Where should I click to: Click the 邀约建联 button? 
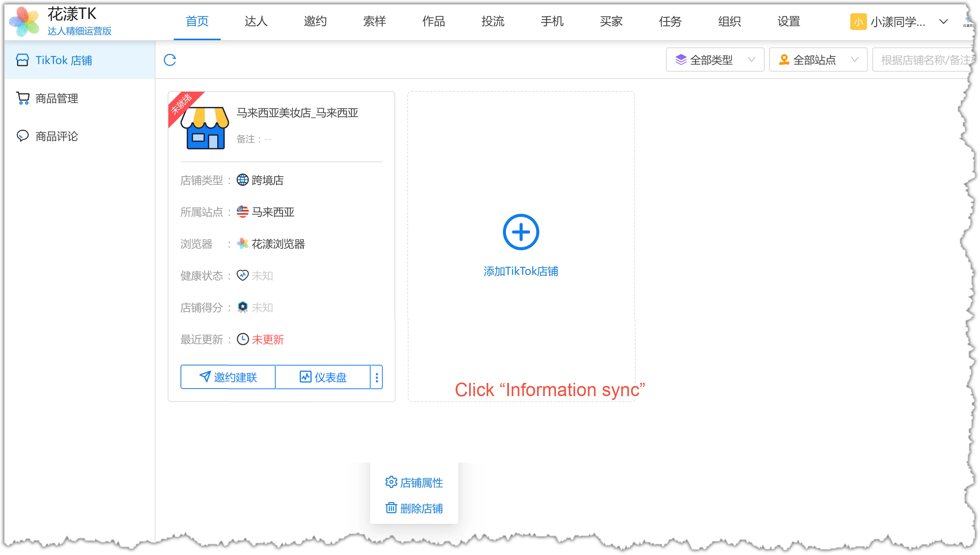(x=228, y=377)
